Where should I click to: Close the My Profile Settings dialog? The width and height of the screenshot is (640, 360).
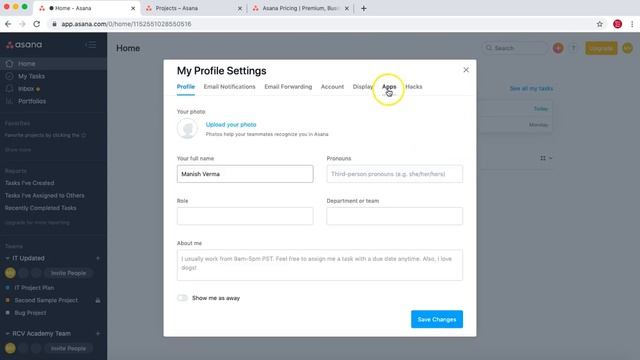[466, 70]
